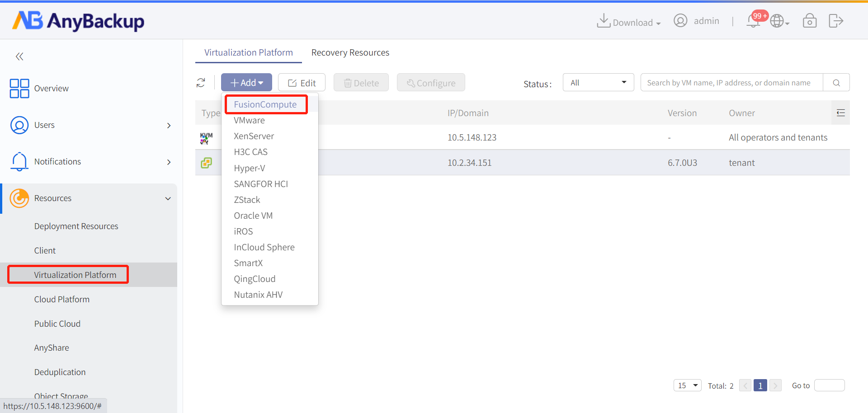Focus the Go to page input
Viewport: 868px width, 413px height.
click(829, 385)
